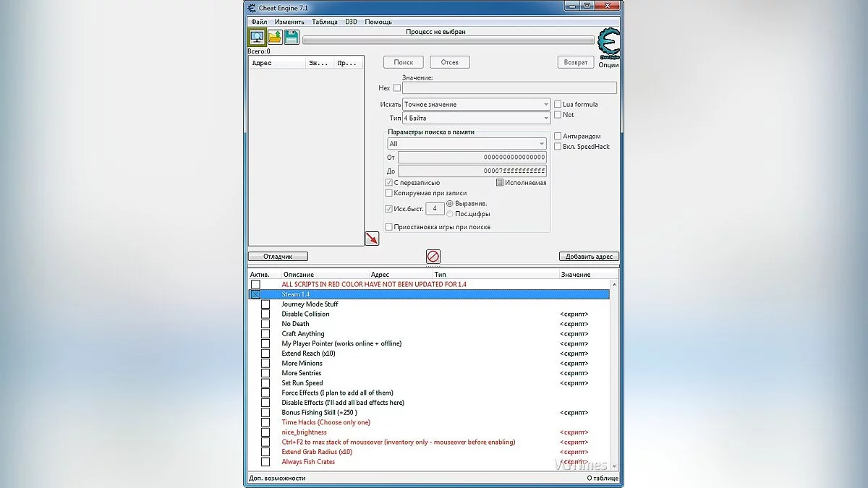This screenshot has height=488, width=868.
Task: Click the open process monitor icon
Action: click(x=257, y=37)
